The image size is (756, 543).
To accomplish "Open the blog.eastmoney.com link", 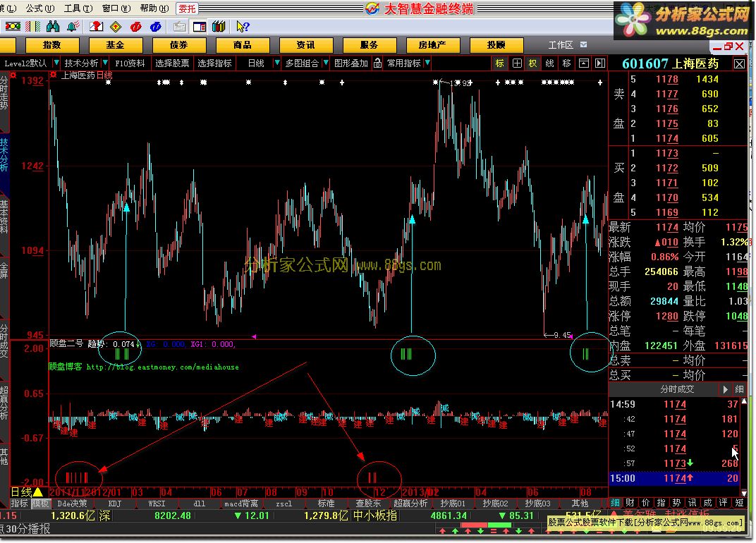I will (162, 367).
